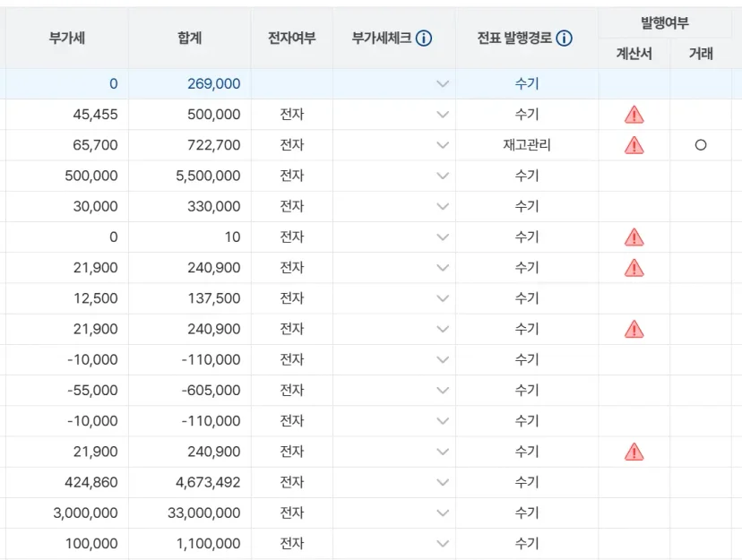Click the 부가세 column header
Image resolution: width=742 pixels, height=560 pixels.
[66, 38]
